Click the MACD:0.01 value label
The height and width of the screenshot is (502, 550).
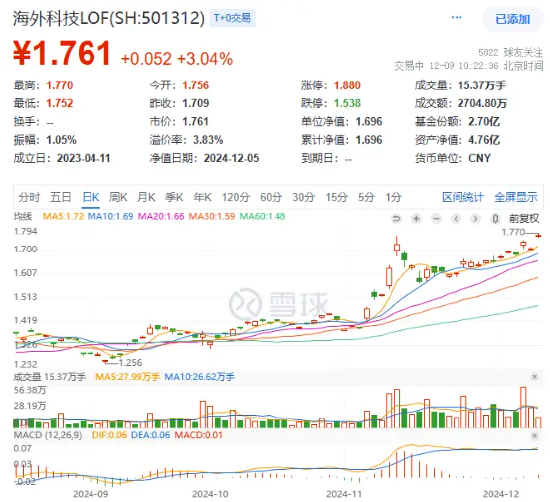tap(199, 435)
